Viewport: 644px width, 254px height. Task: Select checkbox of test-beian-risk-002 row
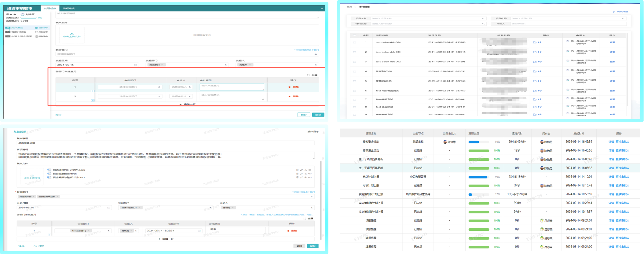354,62
